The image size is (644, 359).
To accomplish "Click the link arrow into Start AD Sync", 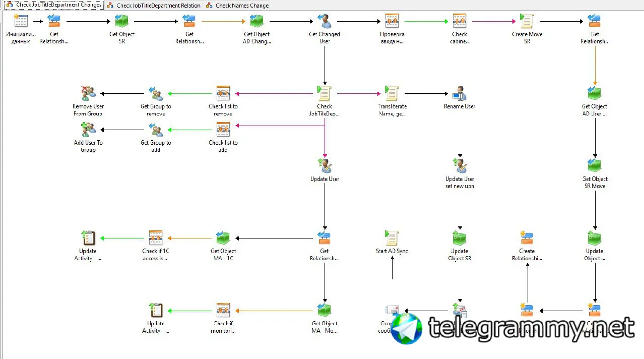I will tap(392, 271).
